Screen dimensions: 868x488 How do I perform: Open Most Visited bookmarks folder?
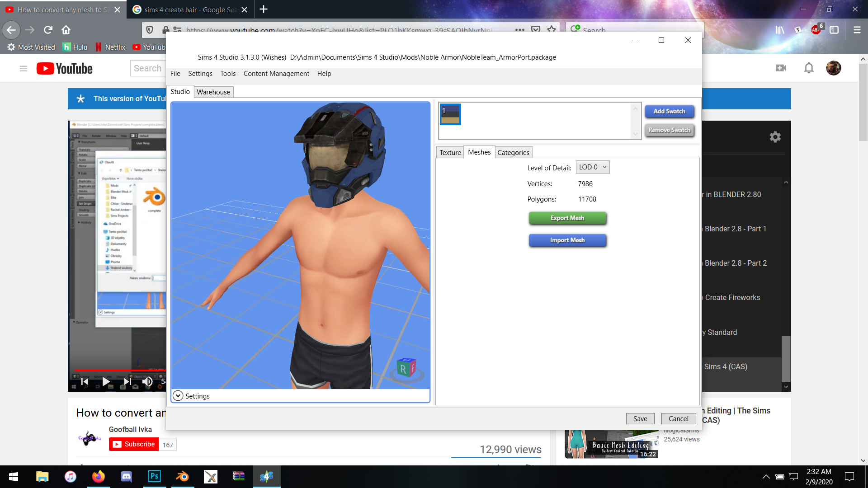(31, 47)
